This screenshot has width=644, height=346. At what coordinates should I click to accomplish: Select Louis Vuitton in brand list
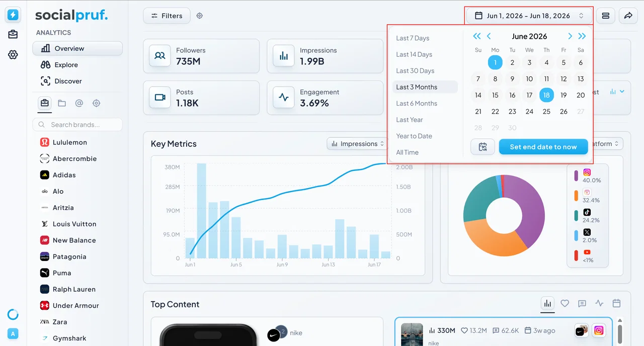pos(77,224)
